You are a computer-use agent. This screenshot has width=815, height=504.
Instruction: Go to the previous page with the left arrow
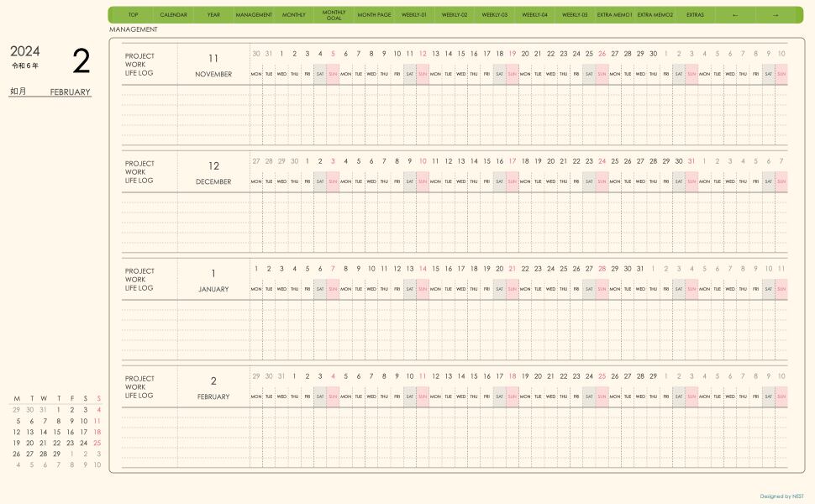point(735,15)
